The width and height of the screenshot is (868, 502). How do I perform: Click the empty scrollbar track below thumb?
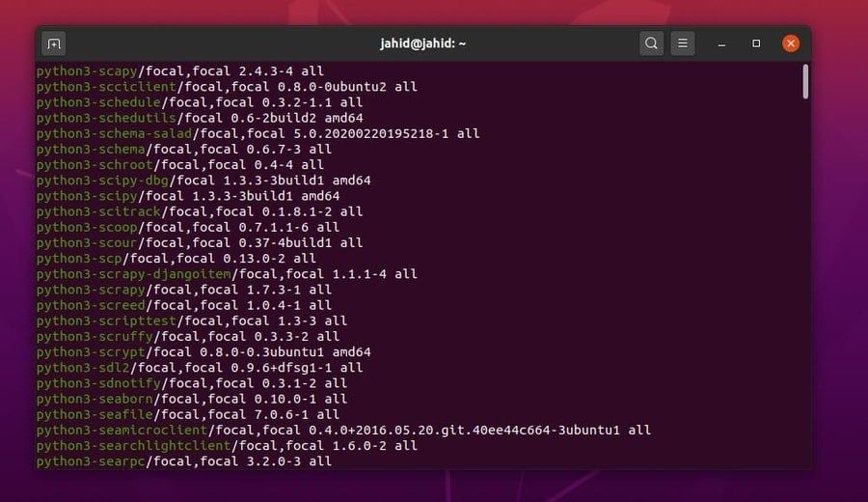[804, 290]
